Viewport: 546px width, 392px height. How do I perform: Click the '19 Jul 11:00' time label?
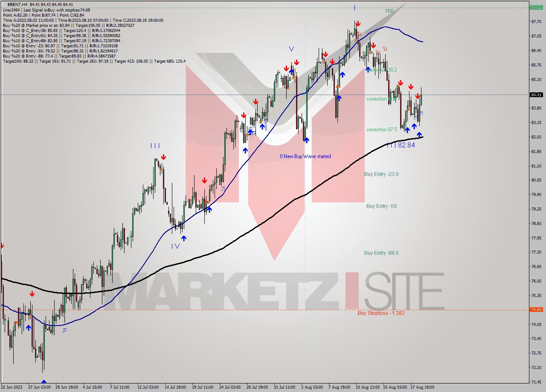pyautogui.click(x=203, y=387)
